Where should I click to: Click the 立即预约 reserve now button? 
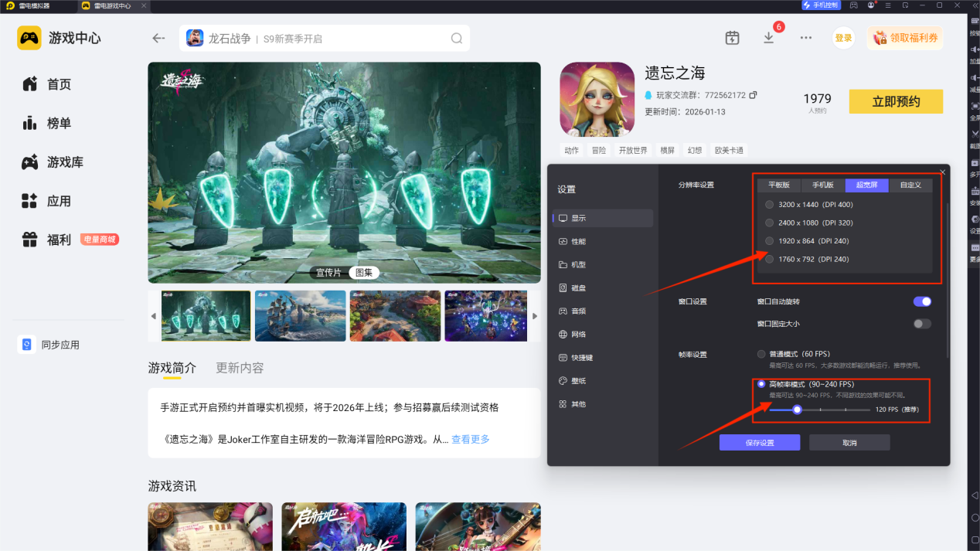click(896, 101)
